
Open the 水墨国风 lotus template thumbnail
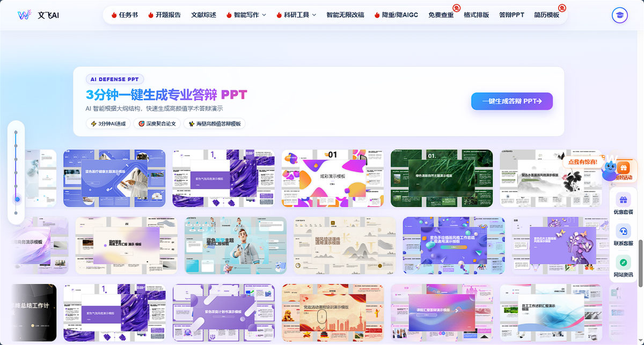551,178
